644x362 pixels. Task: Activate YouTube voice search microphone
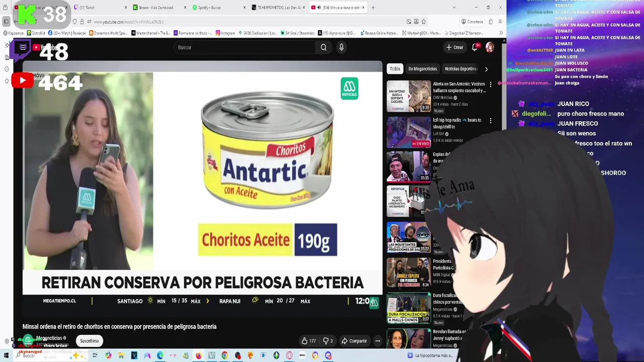pyautogui.click(x=341, y=47)
